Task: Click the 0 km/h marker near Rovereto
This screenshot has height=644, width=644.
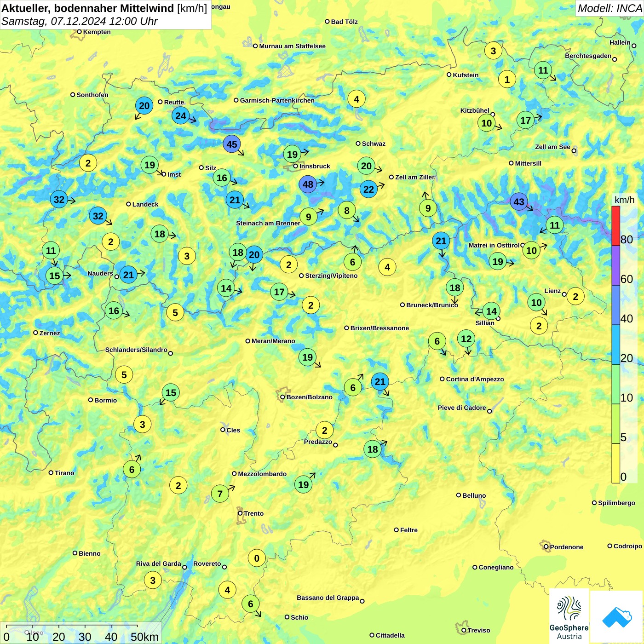Action: pos(257,558)
